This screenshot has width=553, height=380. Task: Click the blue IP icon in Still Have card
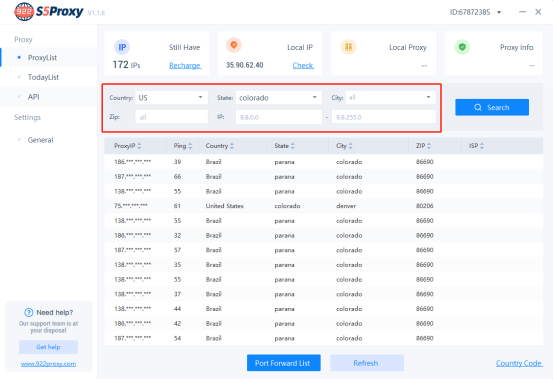[122, 47]
